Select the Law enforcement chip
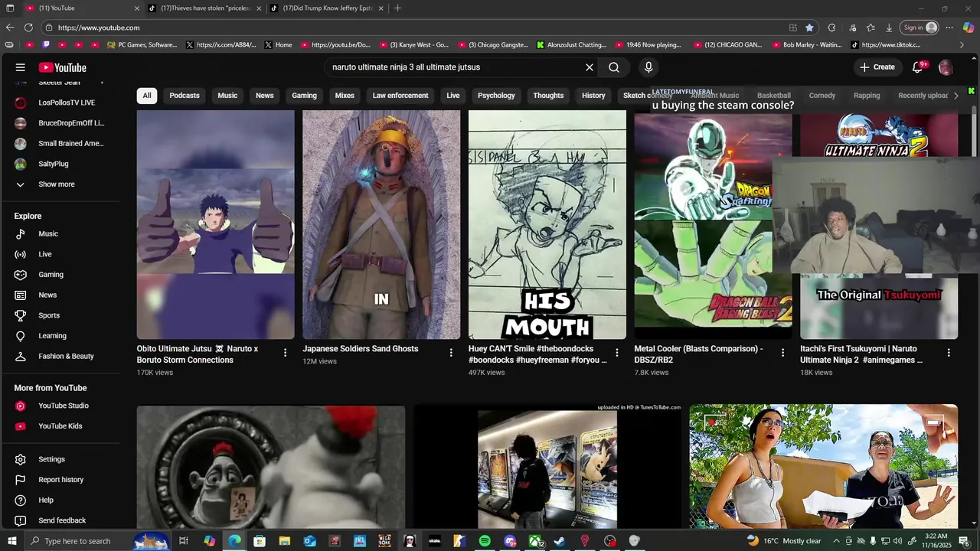This screenshot has width=980, height=551. tap(400, 96)
